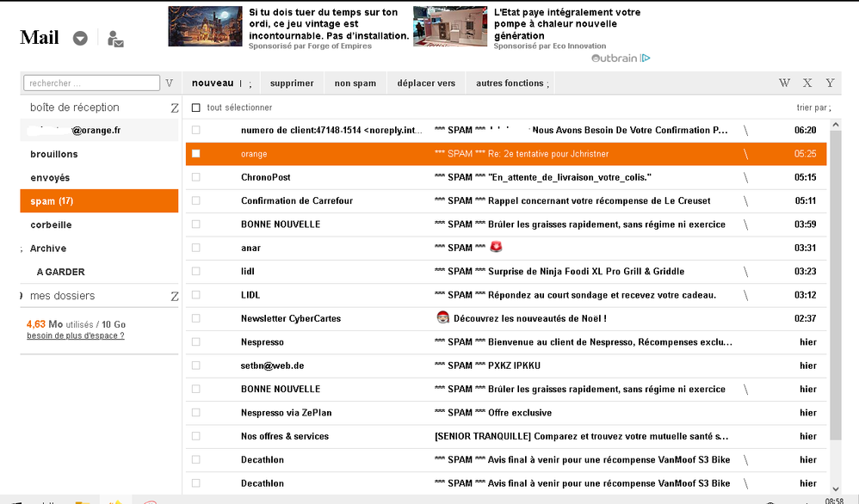Open the PXKZ IPKKU email subject
This screenshot has height=504, width=859.
click(x=487, y=366)
